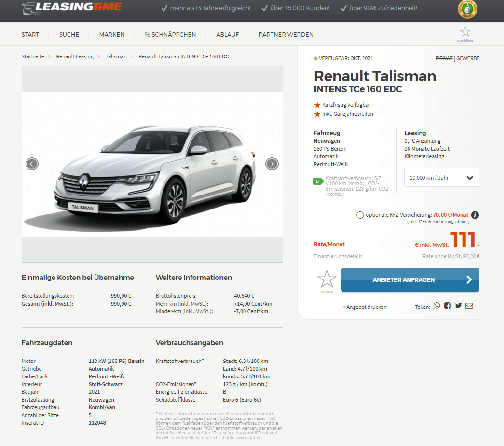
Task: Share offer on Facebook
Action: click(448, 306)
